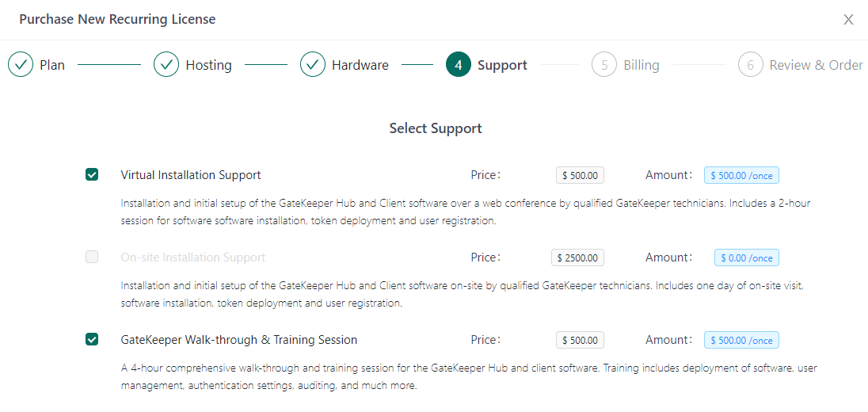
Task: Go to the Plan step label
Action: pyautogui.click(x=52, y=65)
